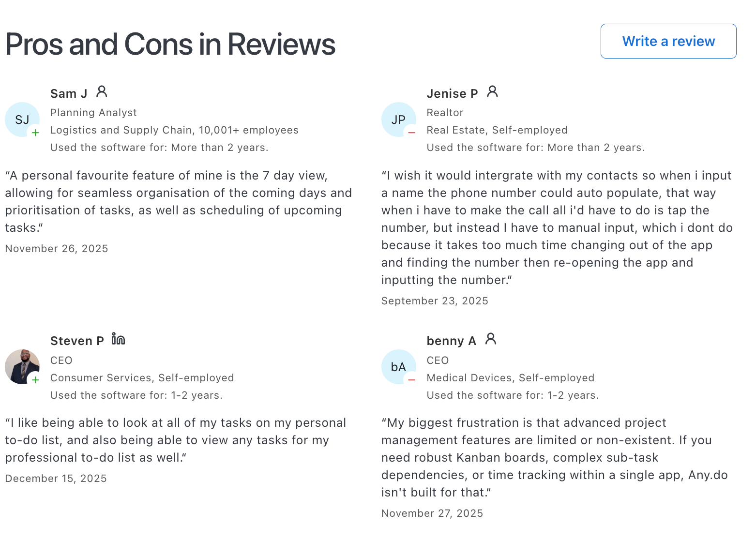Click the reviewer name benny A
Image resolution: width=756 pixels, height=541 pixels.
coord(451,341)
